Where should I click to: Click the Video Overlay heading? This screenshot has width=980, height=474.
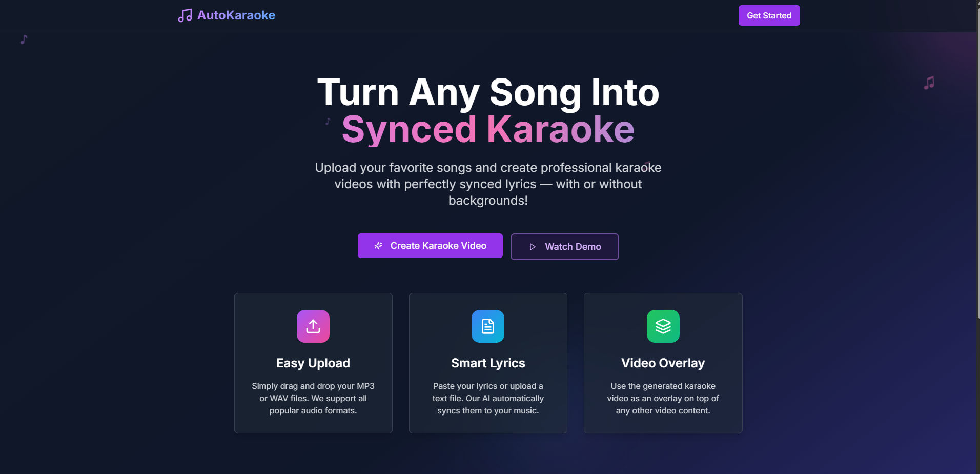tap(663, 363)
